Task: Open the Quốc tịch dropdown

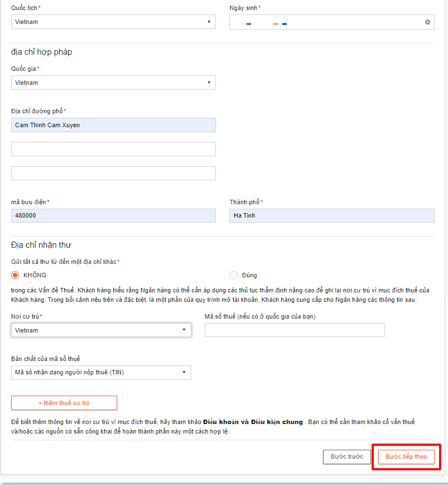Action: pos(113,22)
